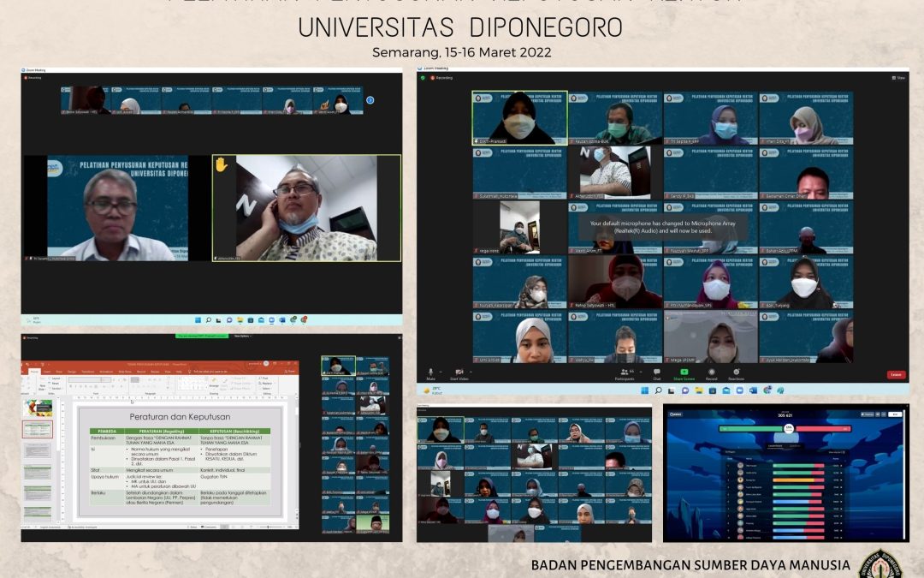Select the third slide thumbnail in PowerPoint
The width and height of the screenshot is (924, 578).
coord(38,450)
